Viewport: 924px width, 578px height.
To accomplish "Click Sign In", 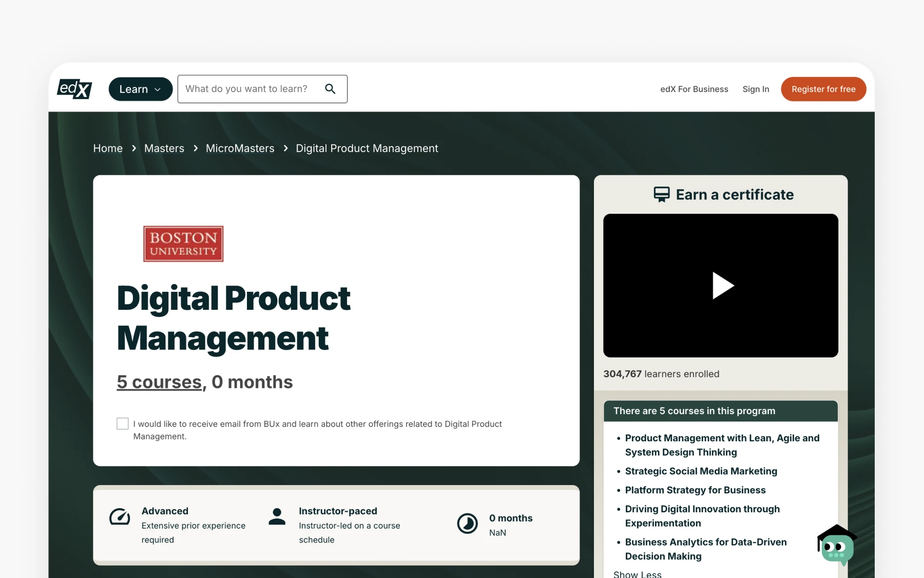I will point(756,89).
